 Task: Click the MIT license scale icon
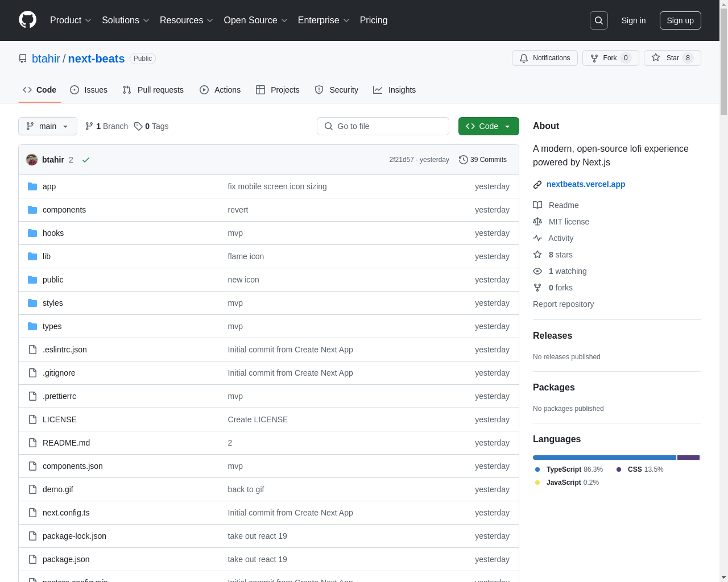pyautogui.click(x=537, y=222)
